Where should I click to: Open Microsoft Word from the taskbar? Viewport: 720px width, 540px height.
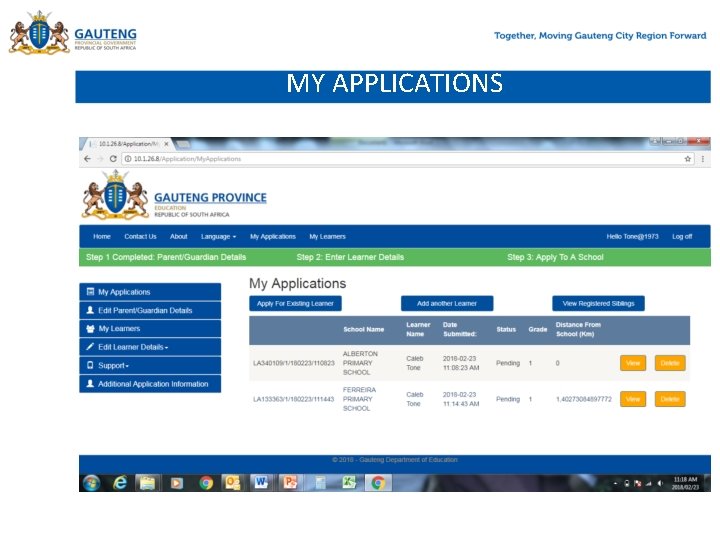point(261,483)
